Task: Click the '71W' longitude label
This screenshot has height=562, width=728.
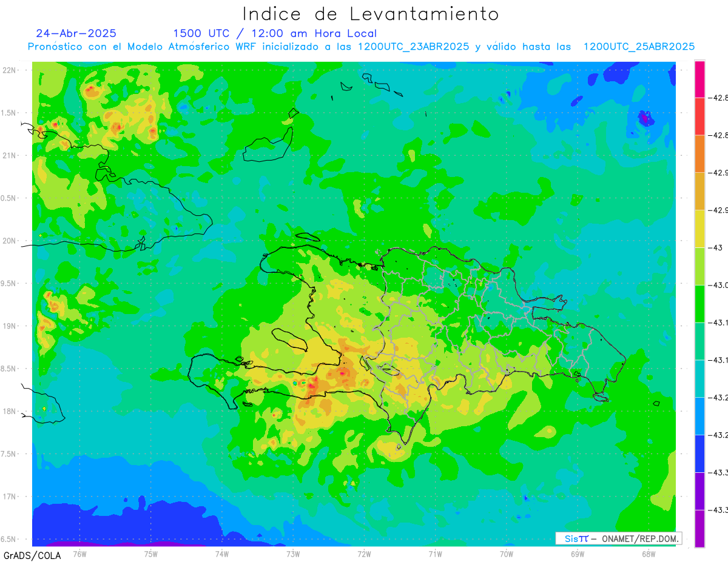Action: pyautogui.click(x=435, y=554)
